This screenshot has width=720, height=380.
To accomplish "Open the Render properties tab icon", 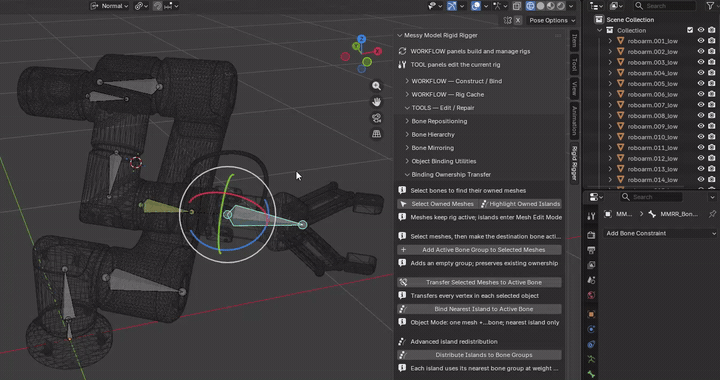I will (x=591, y=235).
